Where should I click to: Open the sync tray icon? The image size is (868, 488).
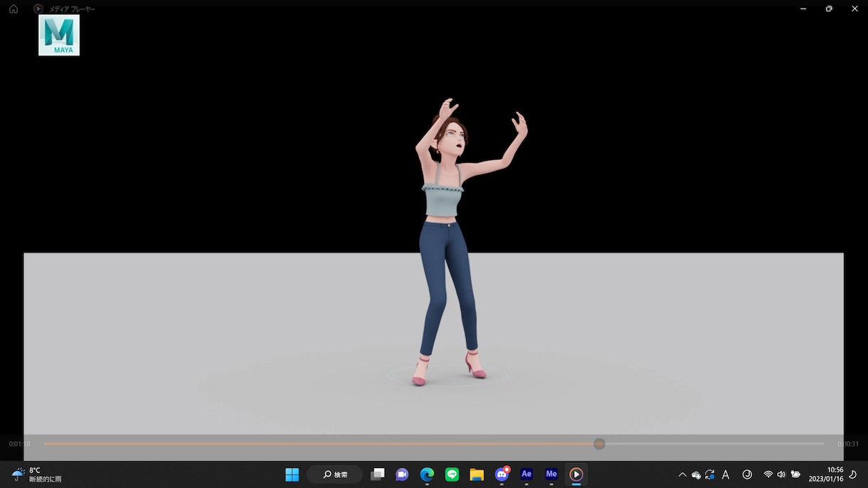pyautogui.click(x=710, y=474)
